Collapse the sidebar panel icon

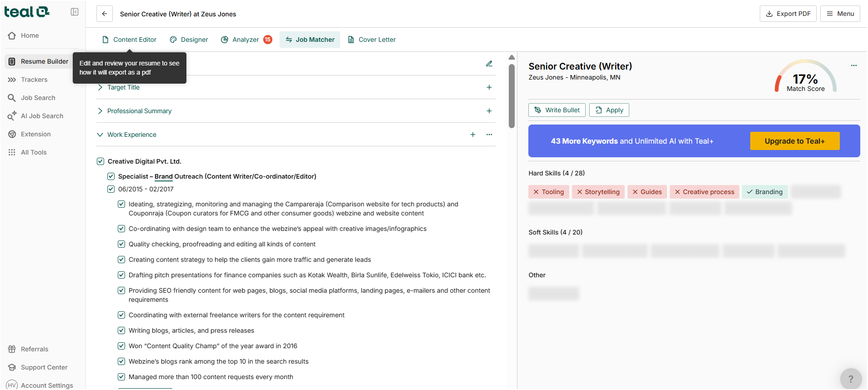click(x=75, y=12)
